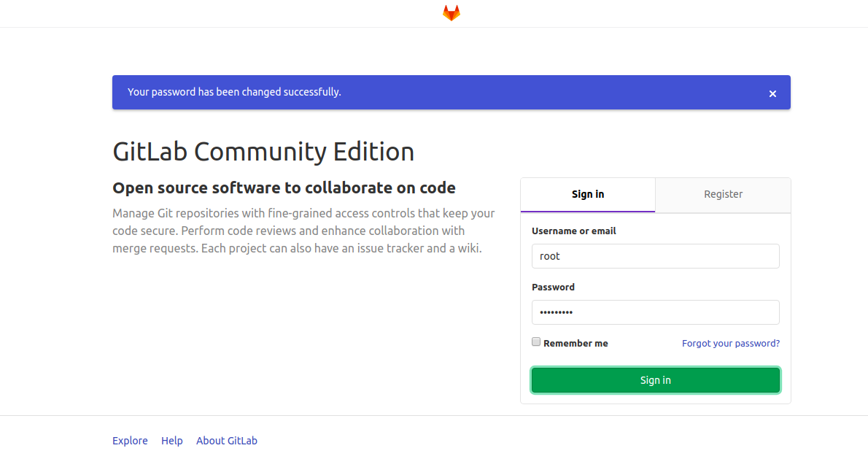Open the Help footer link

coord(171,441)
